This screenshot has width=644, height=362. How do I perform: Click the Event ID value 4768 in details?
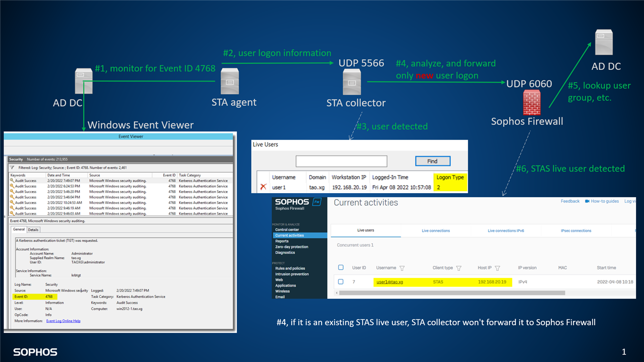[x=49, y=297]
